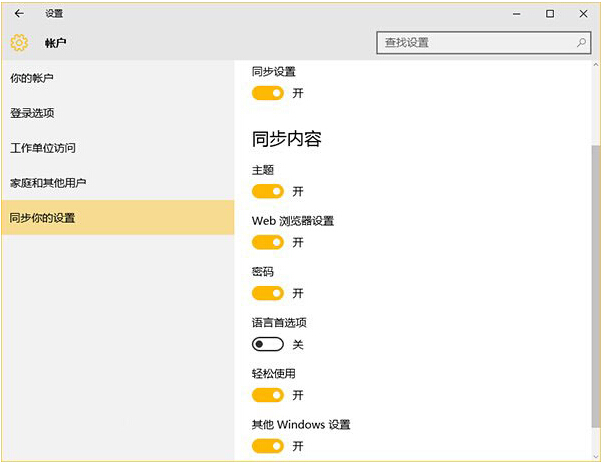
Task: Turn off the 轻松使用 toggle
Action: click(x=268, y=395)
